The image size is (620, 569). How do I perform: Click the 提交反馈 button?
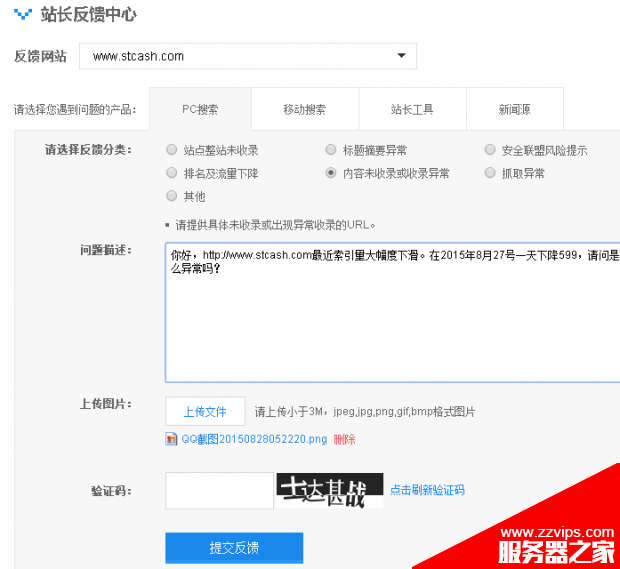tap(234, 548)
